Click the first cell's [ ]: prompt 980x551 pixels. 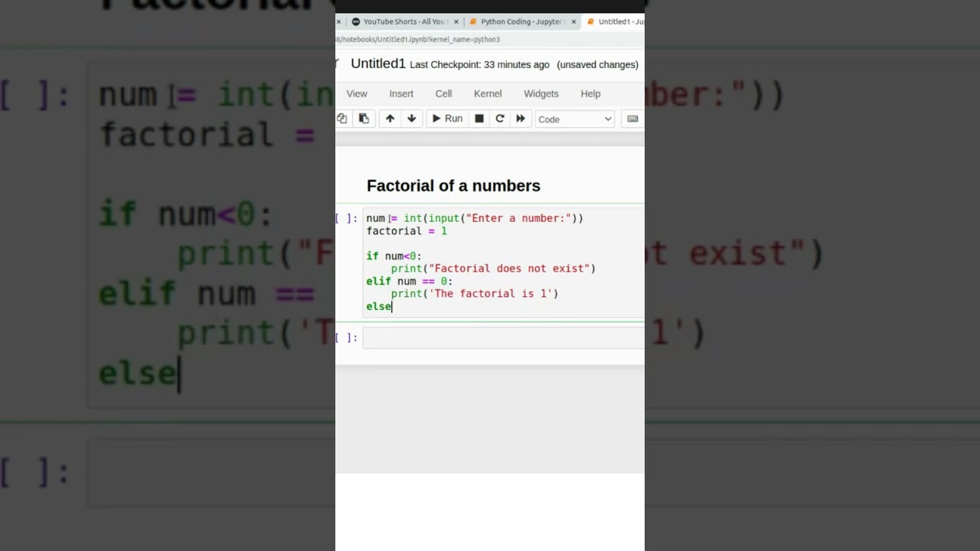[x=347, y=218]
